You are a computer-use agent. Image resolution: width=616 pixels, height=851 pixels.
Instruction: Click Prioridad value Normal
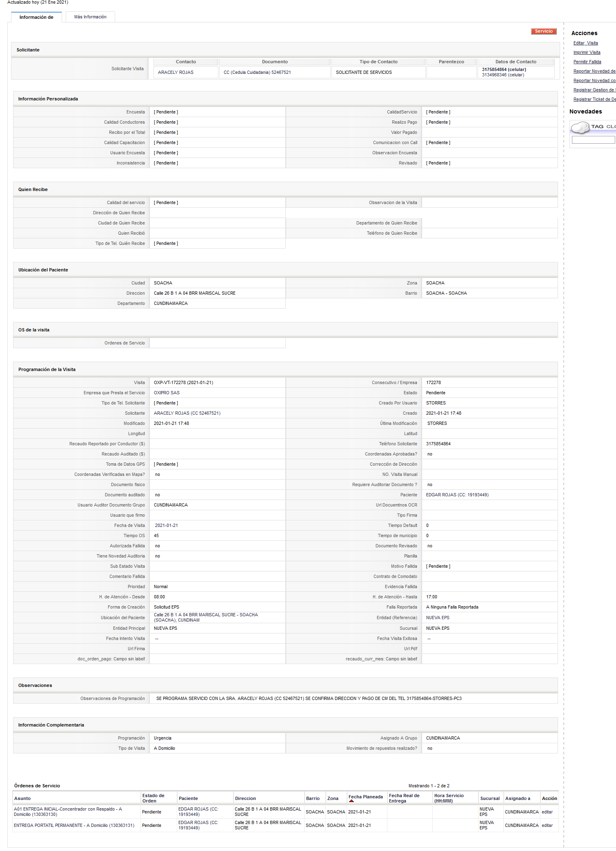[160, 587]
